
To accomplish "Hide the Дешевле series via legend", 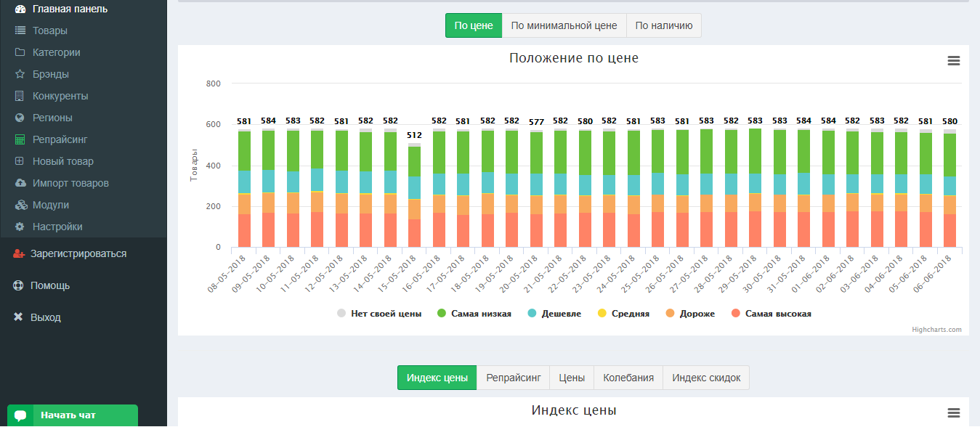I will pos(561,314).
